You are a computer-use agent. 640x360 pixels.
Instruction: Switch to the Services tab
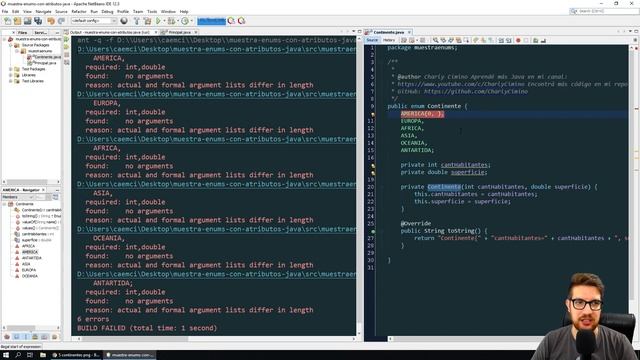pos(40,32)
